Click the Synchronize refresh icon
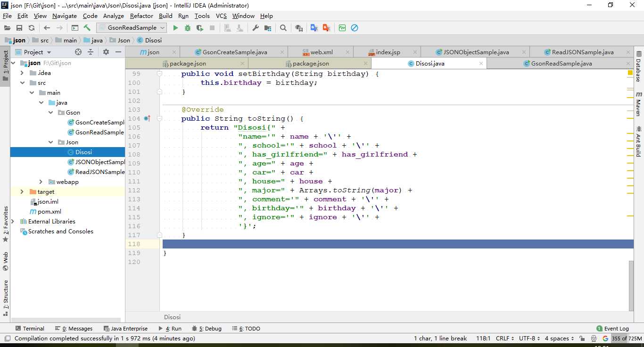This screenshot has height=347, width=644. (32, 28)
